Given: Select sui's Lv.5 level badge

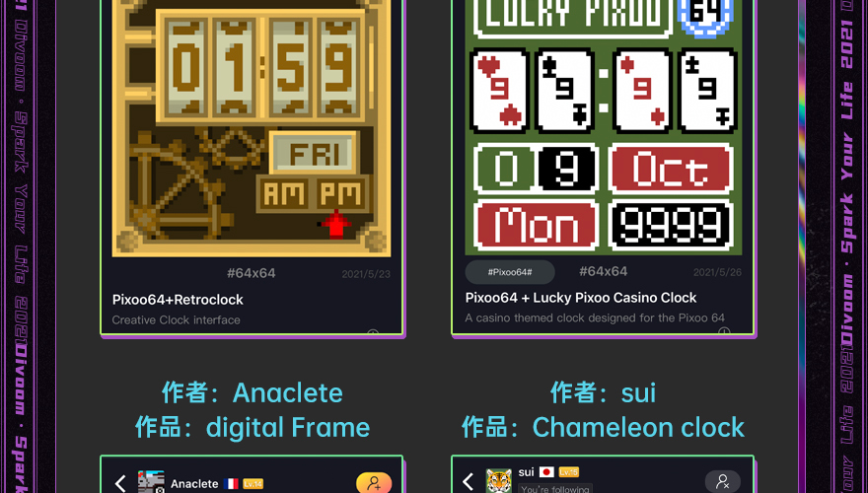Looking at the screenshot, I should pyautogui.click(x=568, y=472).
